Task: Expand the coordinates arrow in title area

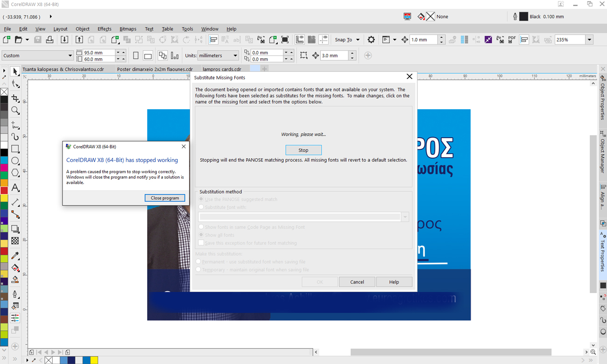Action: coord(50,17)
